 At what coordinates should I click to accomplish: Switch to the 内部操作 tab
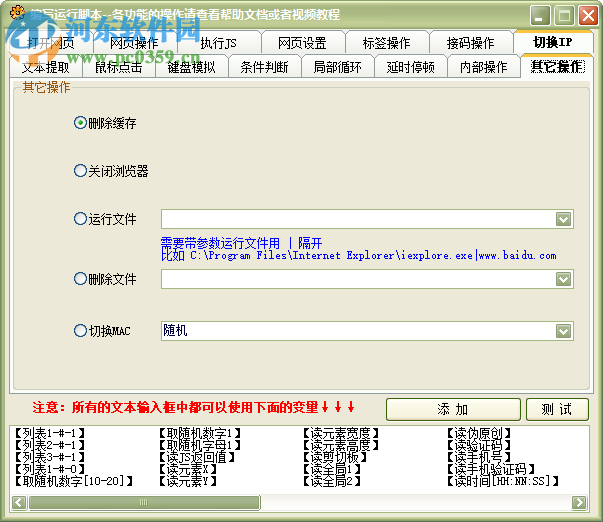pos(484,67)
